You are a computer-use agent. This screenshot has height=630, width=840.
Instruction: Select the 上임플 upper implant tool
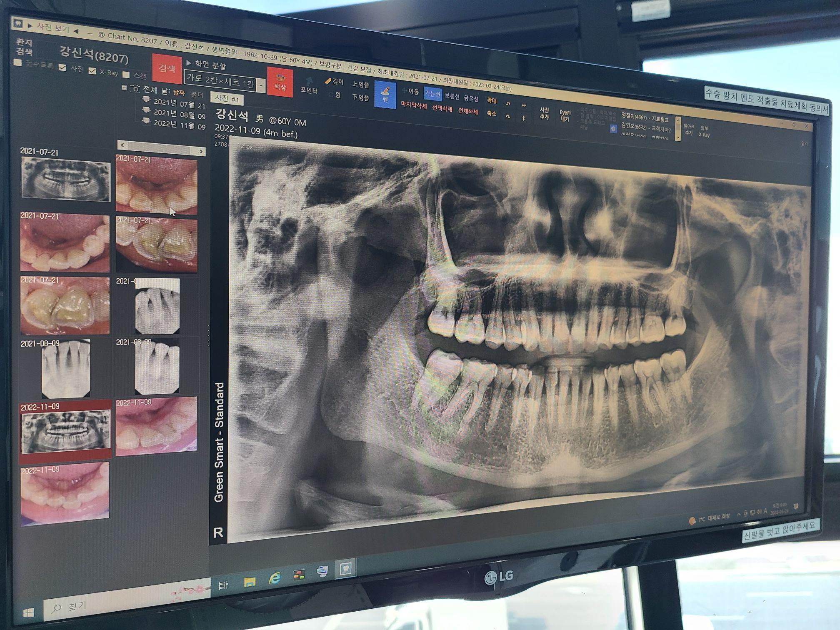pos(360,85)
